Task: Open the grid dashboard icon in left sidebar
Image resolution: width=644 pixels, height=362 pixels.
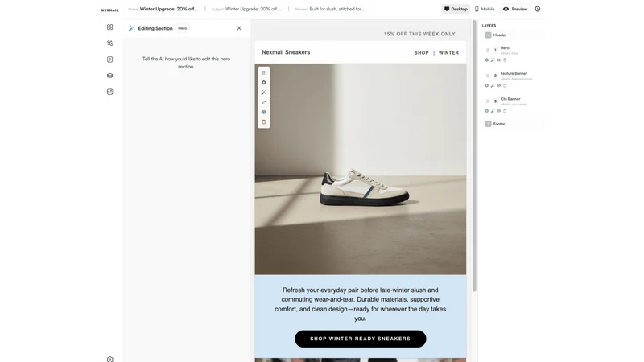Action: [109, 27]
